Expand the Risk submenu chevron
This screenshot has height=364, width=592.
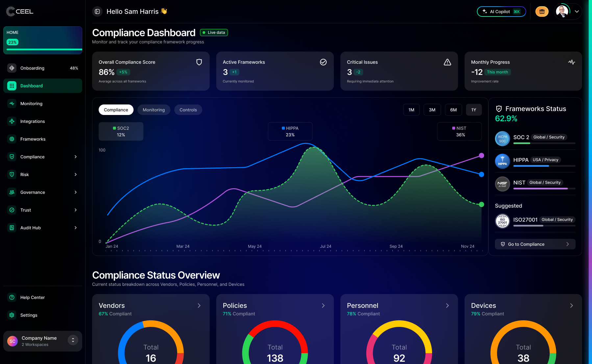[x=76, y=174]
